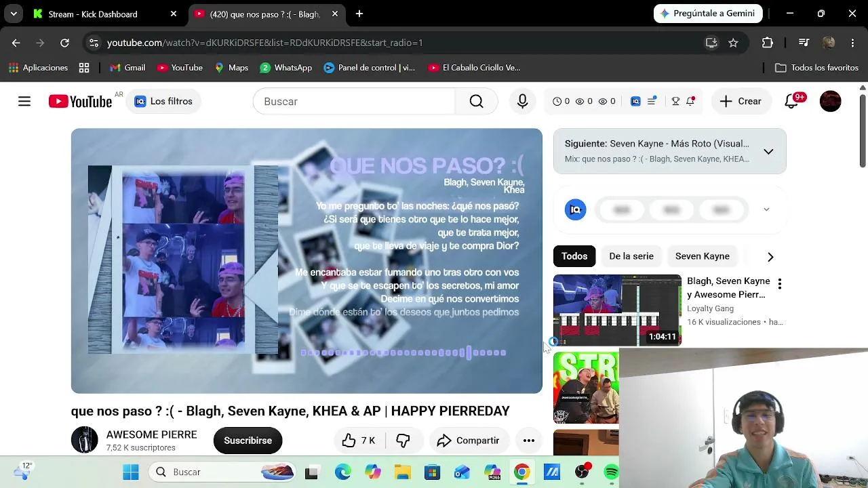Select the Todos filter chip
This screenshot has height=488, width=868.
(x=574, y=256)
